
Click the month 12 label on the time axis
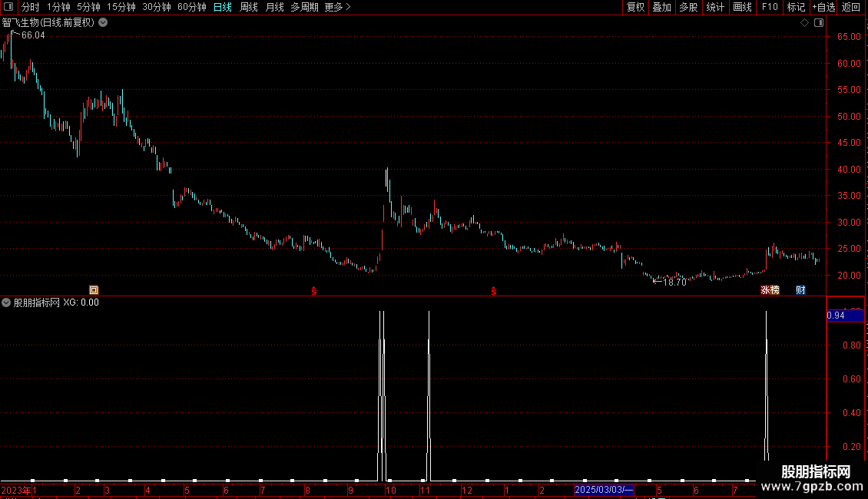[x=467, y=490]
